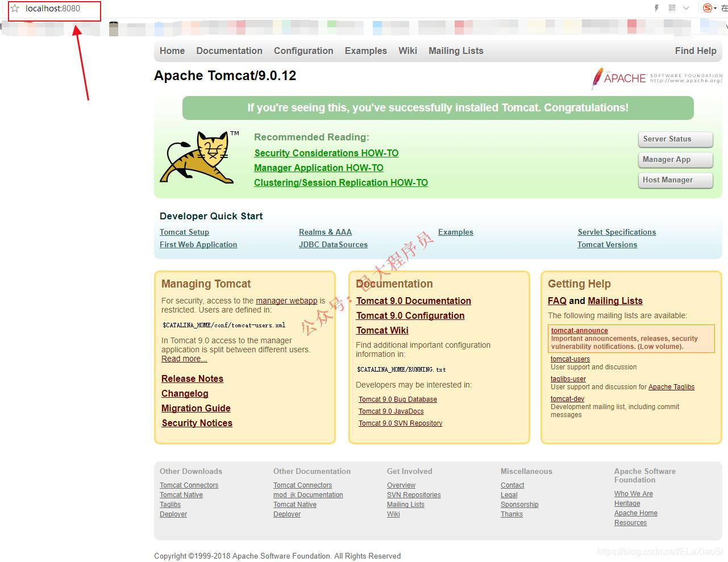Open Tomcat Connectors under Other Downloads
728x562 pixels.
click(189, 485)
